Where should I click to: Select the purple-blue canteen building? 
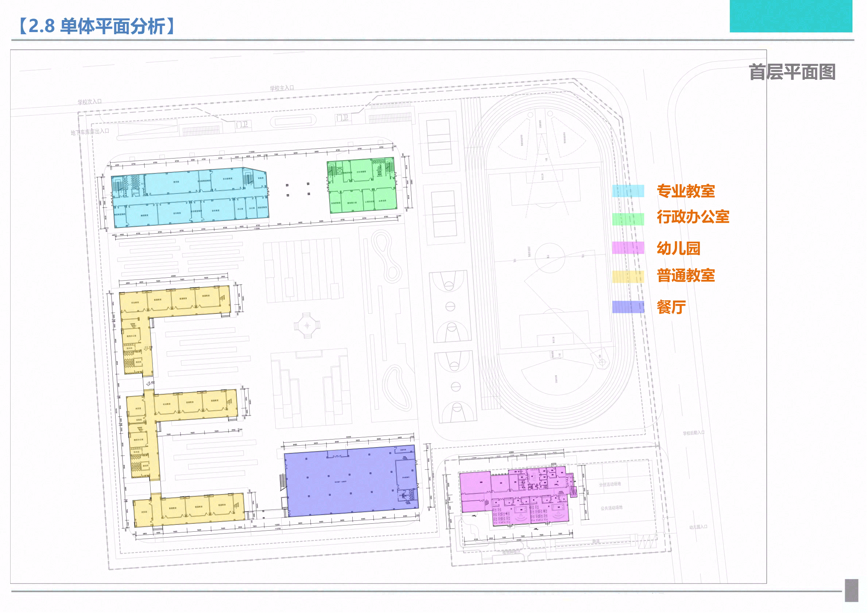(351, 481)
